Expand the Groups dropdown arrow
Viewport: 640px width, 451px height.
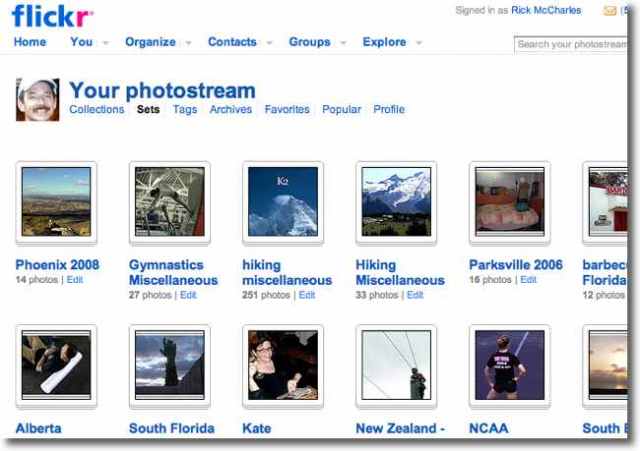pyautogui.click(x=343, y=42)
